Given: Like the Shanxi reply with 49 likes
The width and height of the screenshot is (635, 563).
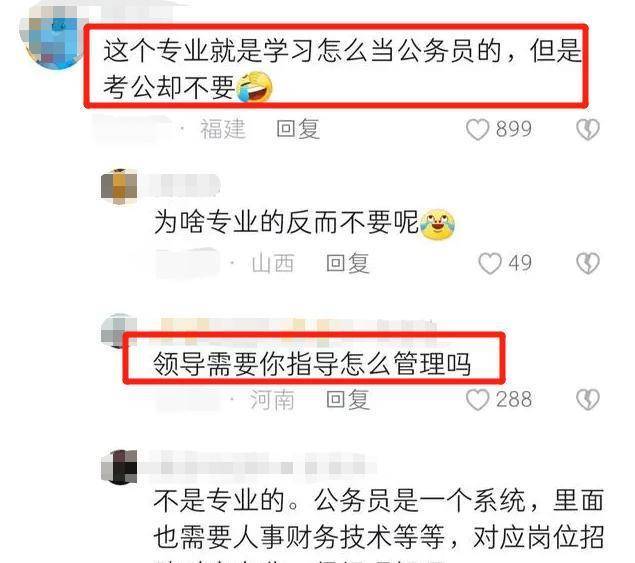Looking at the screenshot, I should pos(490,264).
